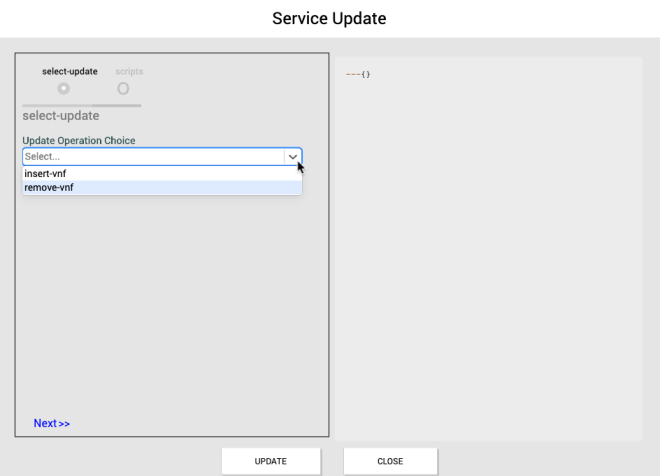Click the unfilled part of step progress bar
The height and width of the screenshot is (476, 660).
pyautogui.click(x=117, y=105)
